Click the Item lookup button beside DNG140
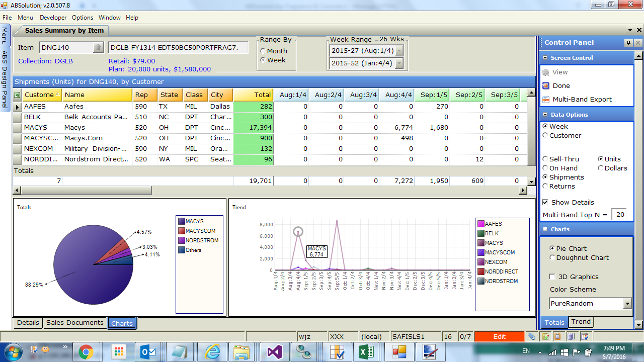644x362 pixels. pyautogui.click(x=98, y=48)
